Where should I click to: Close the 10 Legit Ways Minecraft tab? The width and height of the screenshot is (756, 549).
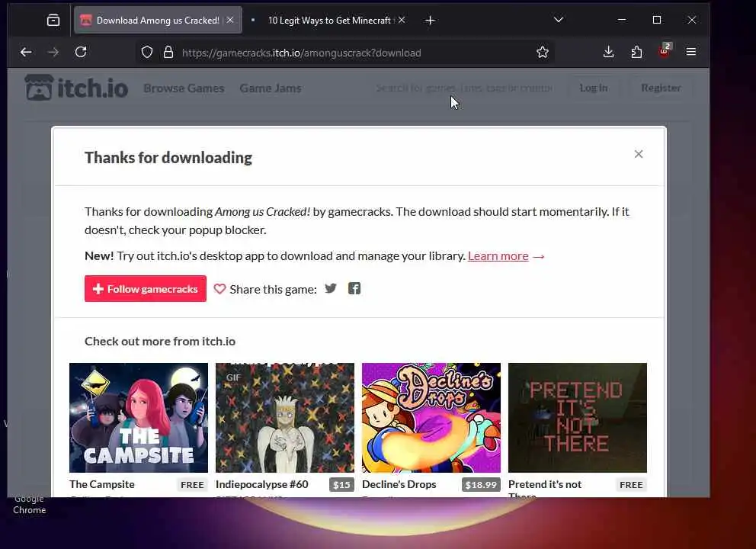tap(402, 20)
